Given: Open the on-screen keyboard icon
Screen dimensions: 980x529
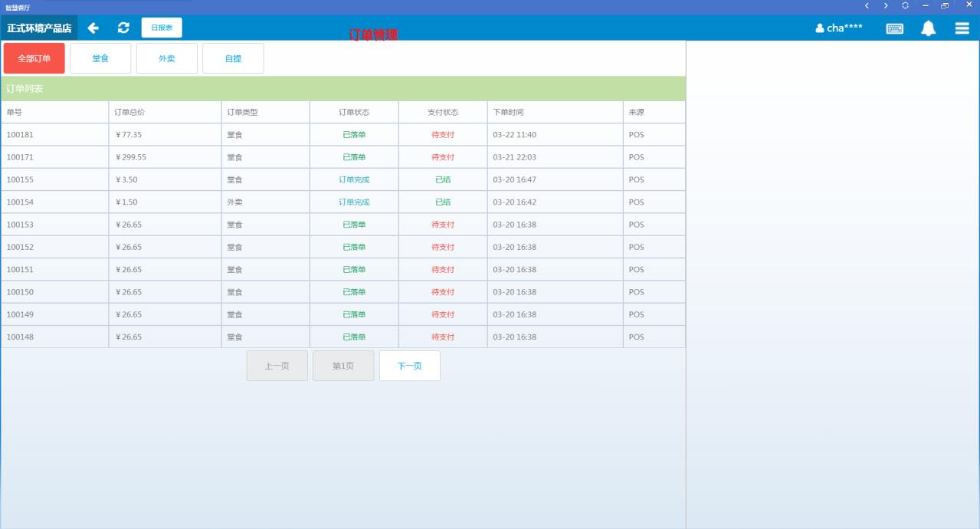Looking at the screenshot, I should [x=894, y=28].
